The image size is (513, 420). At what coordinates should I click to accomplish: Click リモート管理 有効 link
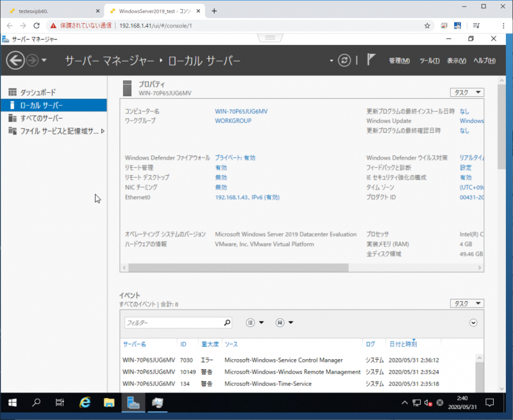[221, 167]
